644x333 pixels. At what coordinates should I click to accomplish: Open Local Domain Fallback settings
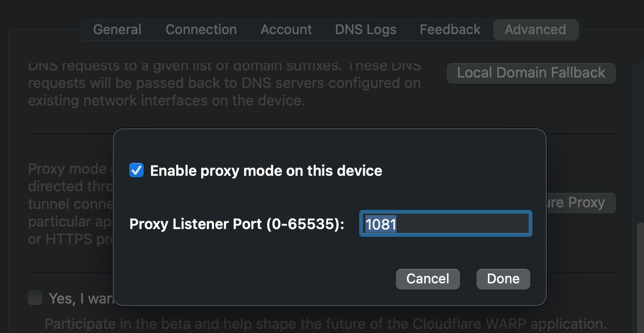tap(531, 73)
